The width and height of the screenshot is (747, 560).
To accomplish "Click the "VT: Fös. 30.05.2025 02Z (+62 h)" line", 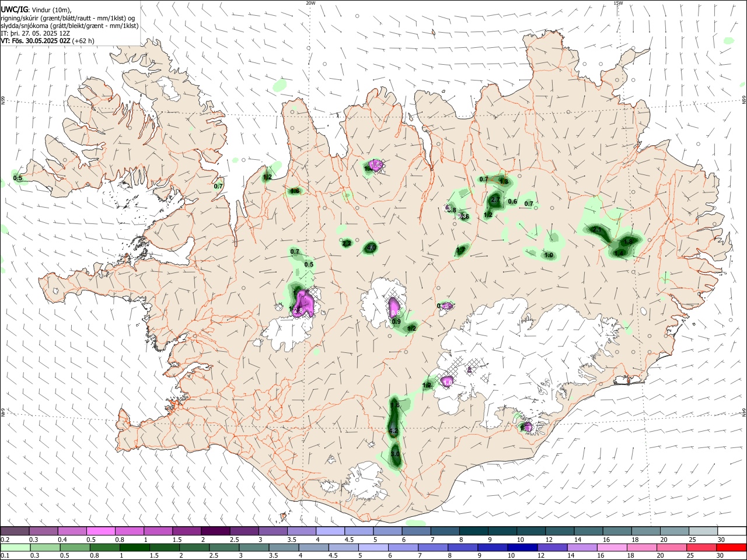I will pos(47,41).
